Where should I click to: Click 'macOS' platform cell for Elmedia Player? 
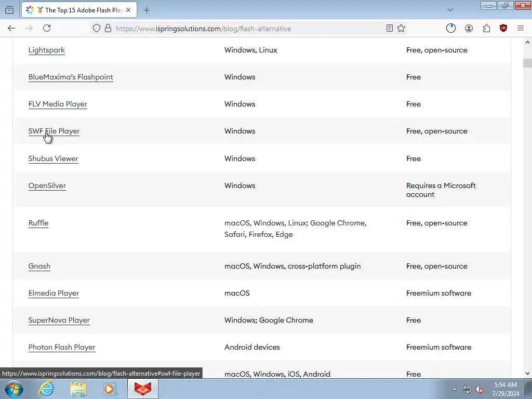click(237, 293)
